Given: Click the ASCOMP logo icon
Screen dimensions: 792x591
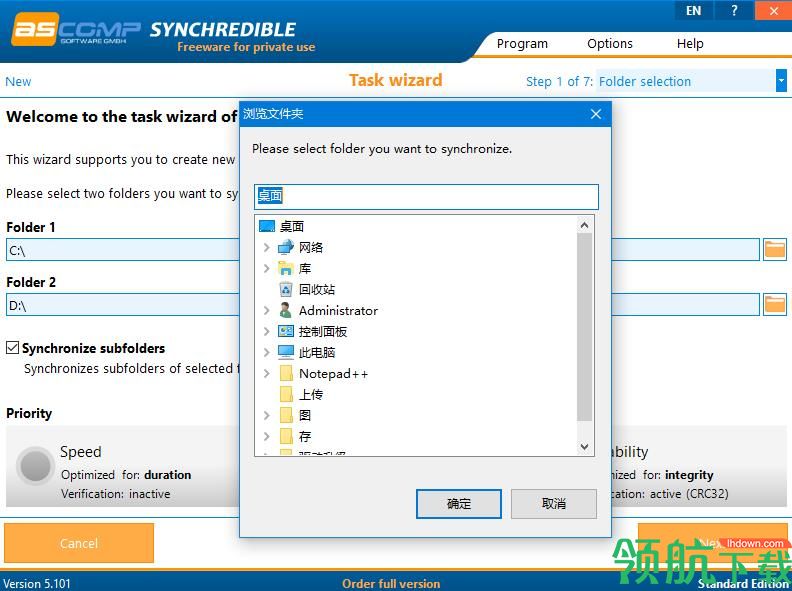Looking at the screenshot, I should click(76, 29).
